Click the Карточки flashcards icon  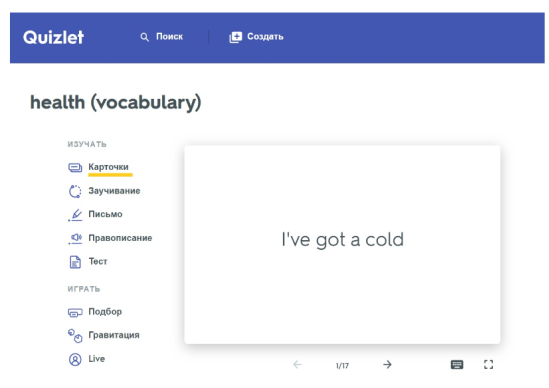point(75,167)
